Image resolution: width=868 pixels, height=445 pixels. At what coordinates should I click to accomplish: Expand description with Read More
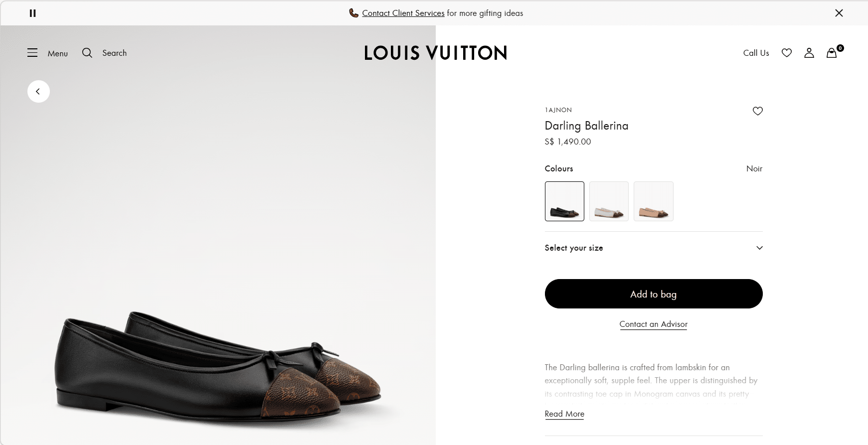click(564, 414)
